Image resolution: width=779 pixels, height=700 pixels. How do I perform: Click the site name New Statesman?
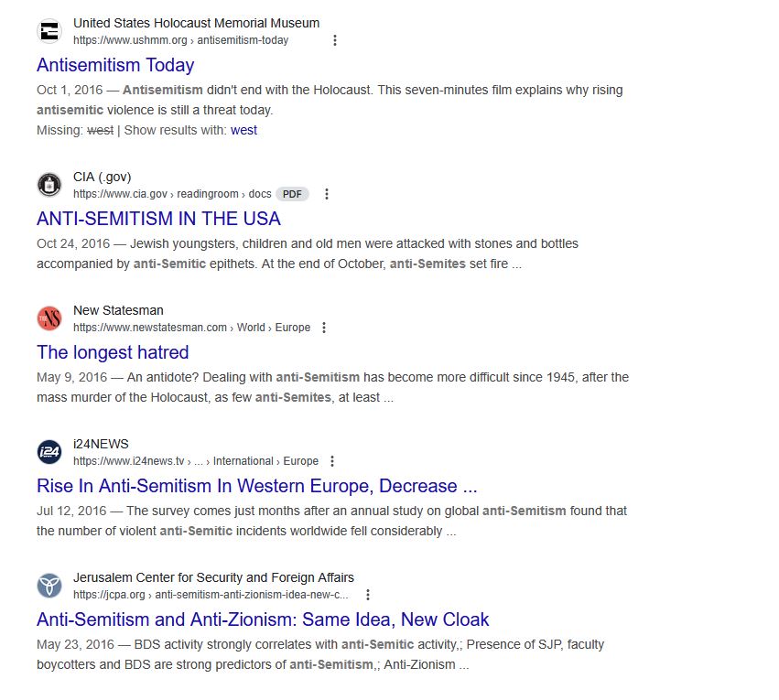[118, 311]
